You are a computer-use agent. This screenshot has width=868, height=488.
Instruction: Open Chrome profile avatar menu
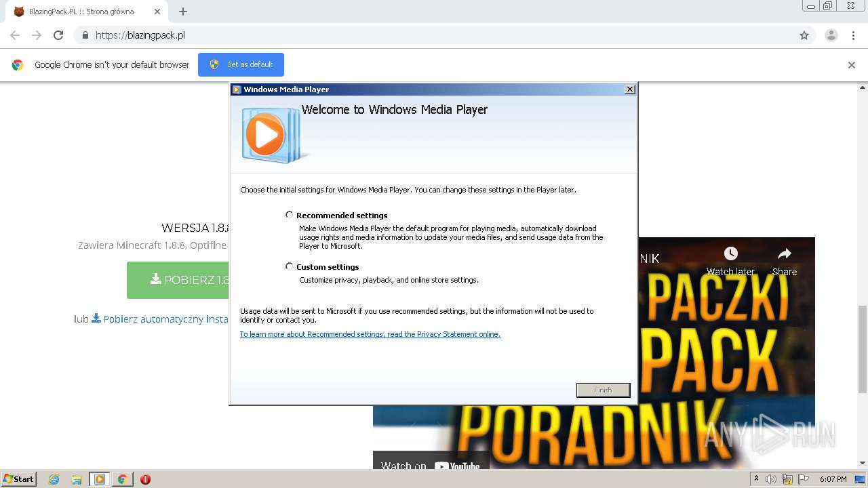(831, 35)
